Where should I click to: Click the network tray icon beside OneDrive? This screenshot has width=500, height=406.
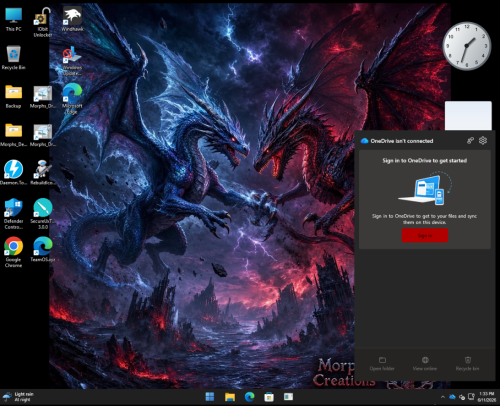click(x=462, y=397)
